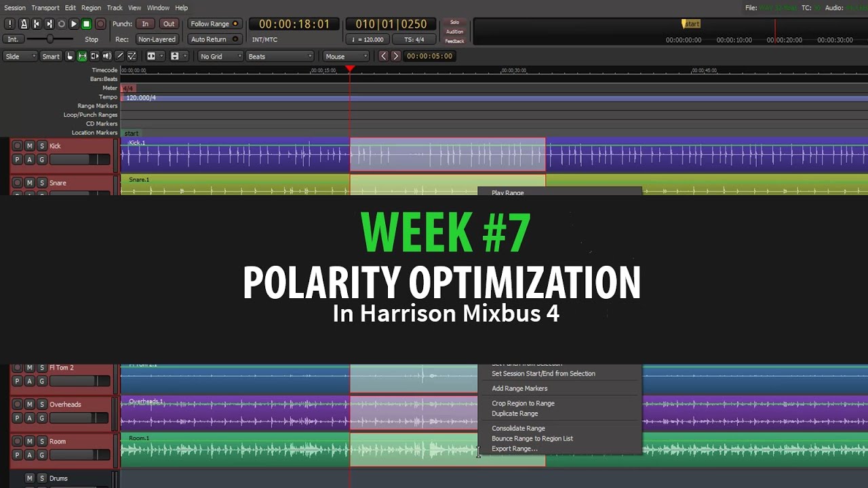868x488 pixels.
Task: Arm recording on the Kick track
Action: click(x=18, y=146)
